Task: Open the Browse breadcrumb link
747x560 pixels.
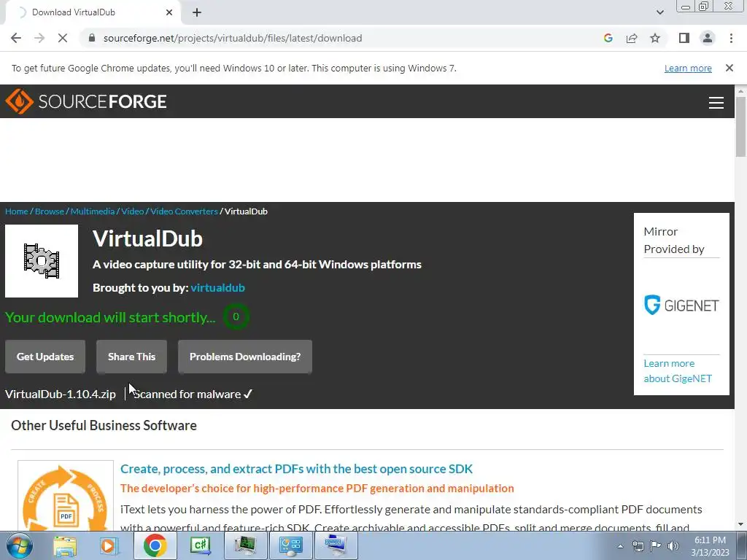Action: tap(50, 211)
